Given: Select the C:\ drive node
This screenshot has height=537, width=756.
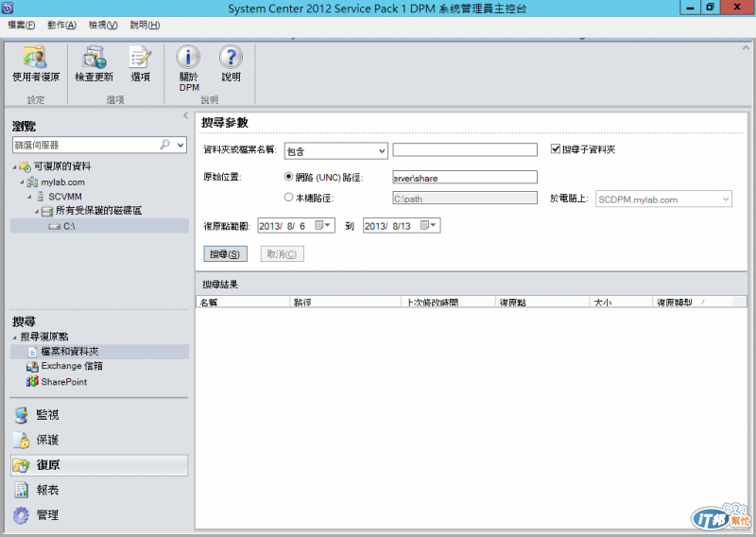Looking at the screenshot, I should tap(69, 226).
